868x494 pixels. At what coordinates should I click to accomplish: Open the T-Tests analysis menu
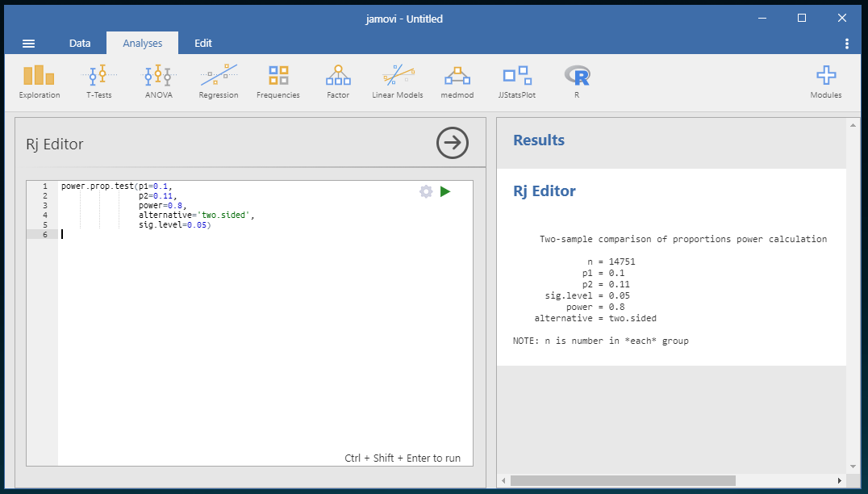tap(99, 82)
